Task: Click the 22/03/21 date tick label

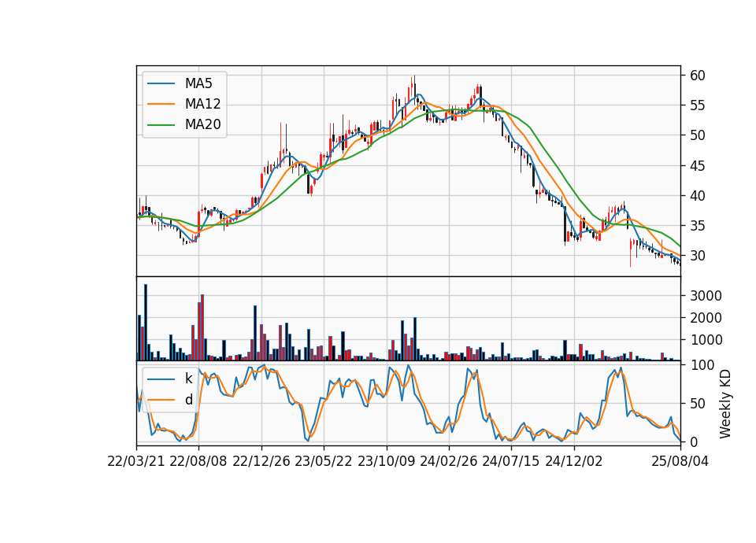Action: tap(136, 461)
